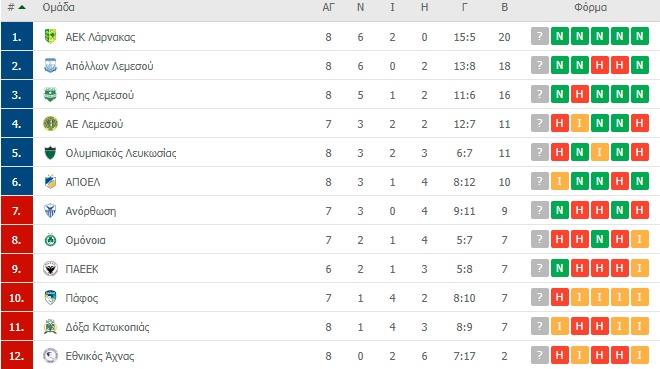660x369 pixels.
Task: Sort by the Ομάδα column header
Action: [59, 7]
